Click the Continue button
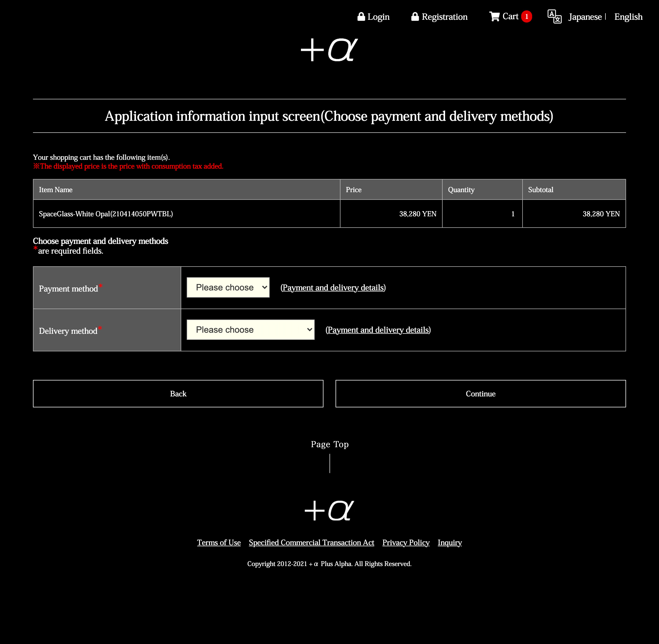Image resolution: width=659 pixels, height=644 pixels. 480,394
